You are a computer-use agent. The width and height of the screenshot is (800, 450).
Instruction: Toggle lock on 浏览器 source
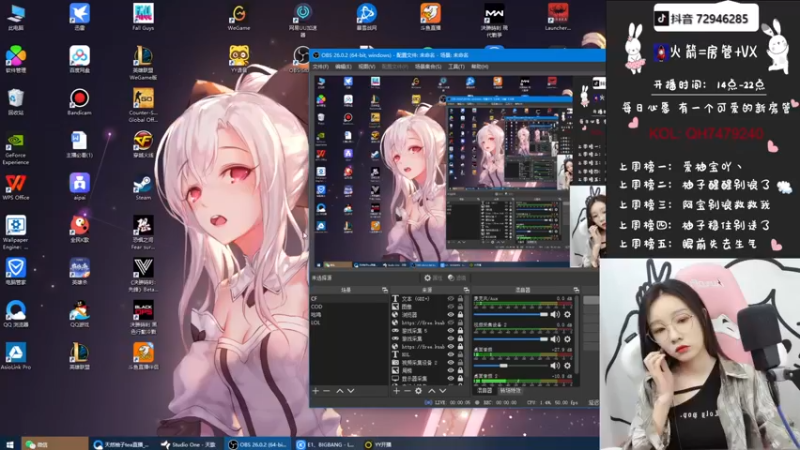(x=460, y=315)
